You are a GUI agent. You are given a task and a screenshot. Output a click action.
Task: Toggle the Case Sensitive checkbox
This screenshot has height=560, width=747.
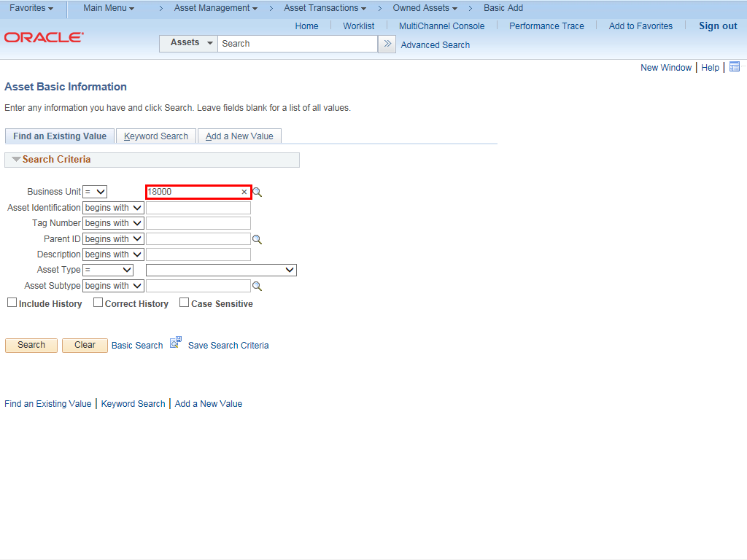click(x=184, y=303)
